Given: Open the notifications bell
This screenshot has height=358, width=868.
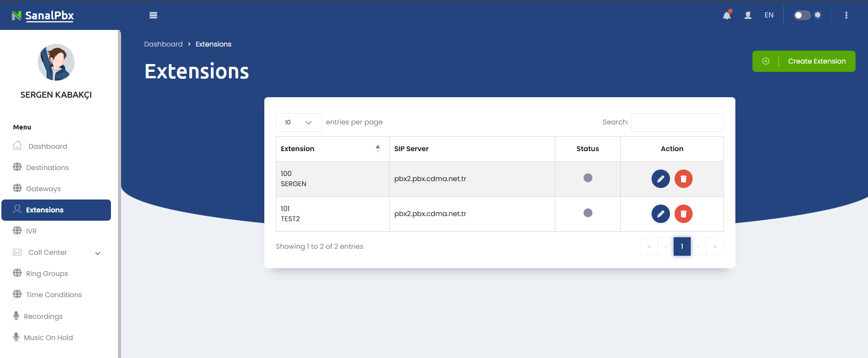Looking at the screenshot, I should [727, 15].
